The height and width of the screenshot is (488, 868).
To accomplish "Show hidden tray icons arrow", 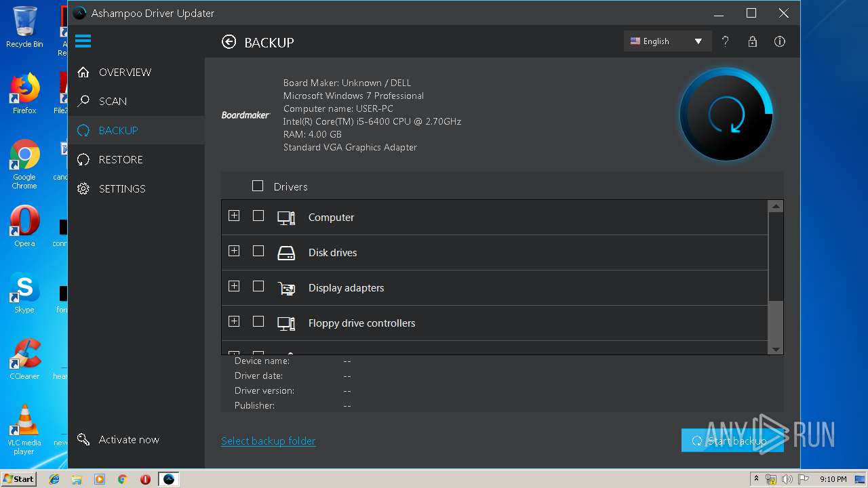I will tap(756, 479).
